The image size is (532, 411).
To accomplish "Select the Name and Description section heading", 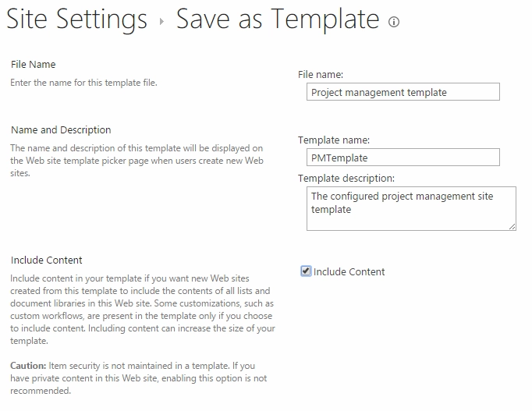I will pos(61,130).
